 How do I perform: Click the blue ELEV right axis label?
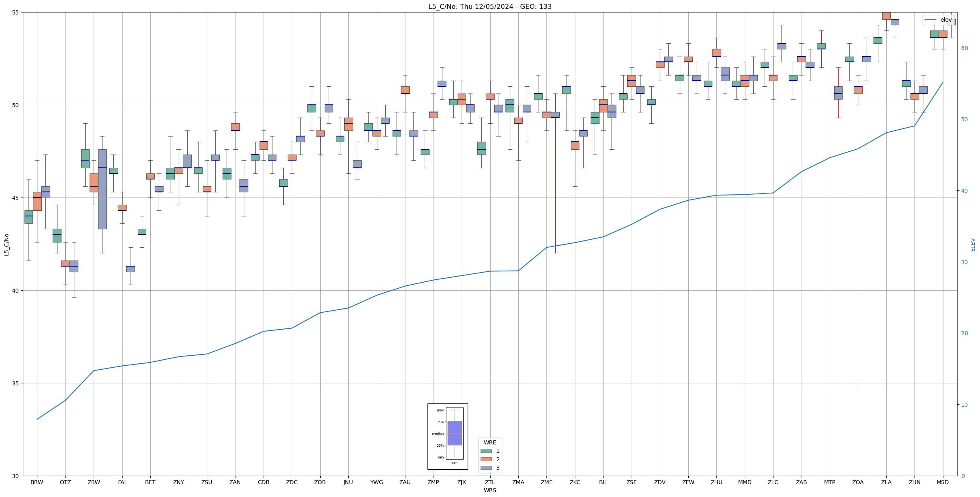pos(973,244)
